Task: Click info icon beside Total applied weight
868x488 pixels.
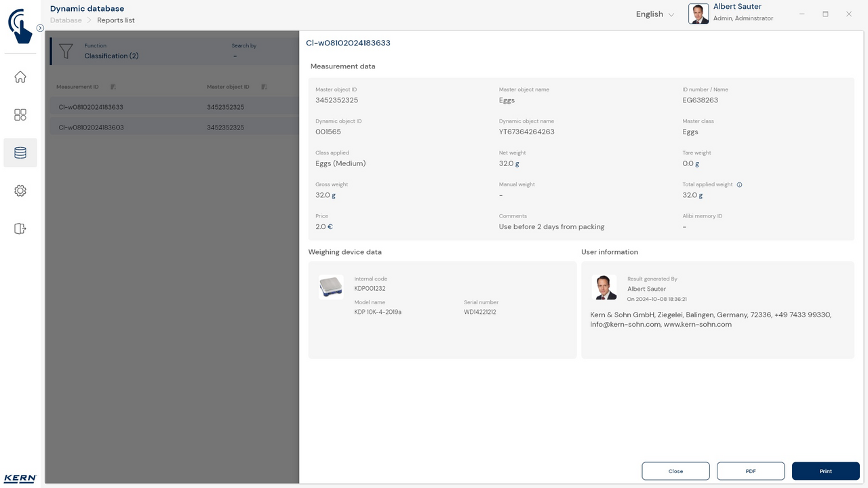Action: [x=739, y=184]
